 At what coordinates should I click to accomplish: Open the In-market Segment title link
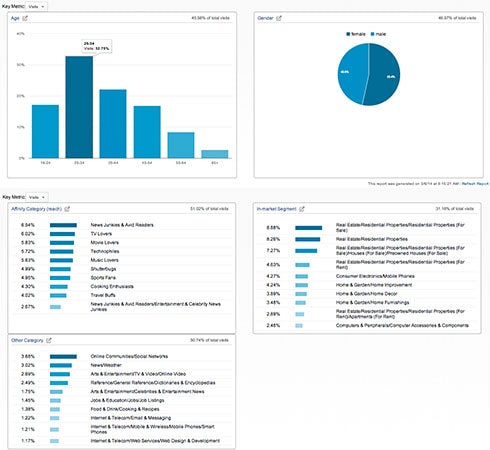pyautogui.click(x=276, y=209)
